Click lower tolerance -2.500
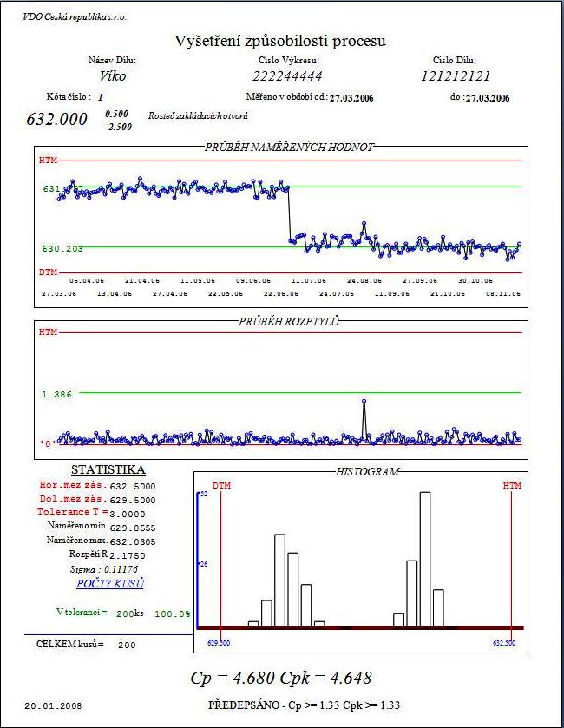This screenshot has height=728, width=564. pos(118,127)
